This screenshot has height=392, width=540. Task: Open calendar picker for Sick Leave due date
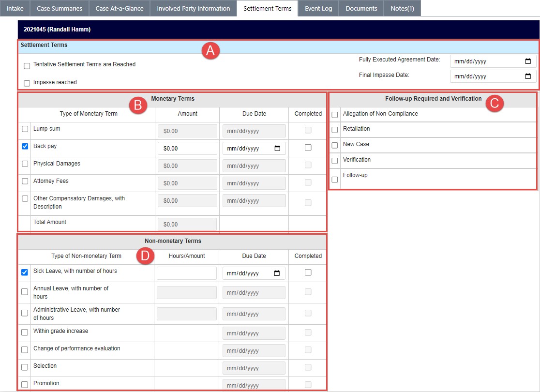pos(277,273)
